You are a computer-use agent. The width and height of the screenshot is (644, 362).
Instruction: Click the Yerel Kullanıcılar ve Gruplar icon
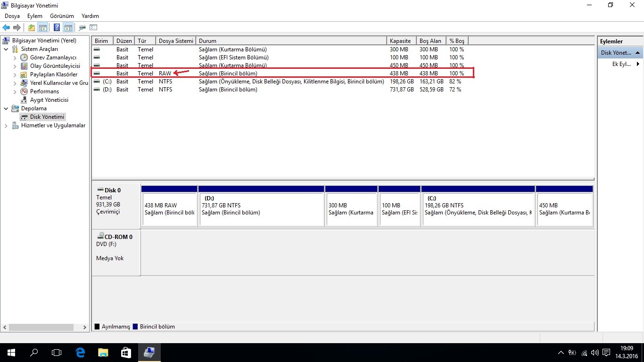[x=24, y=83]
